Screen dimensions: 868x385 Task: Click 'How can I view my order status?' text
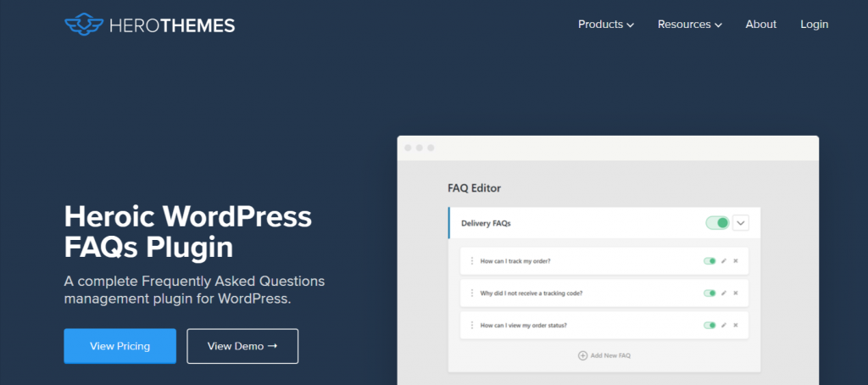tap(524, 325)
